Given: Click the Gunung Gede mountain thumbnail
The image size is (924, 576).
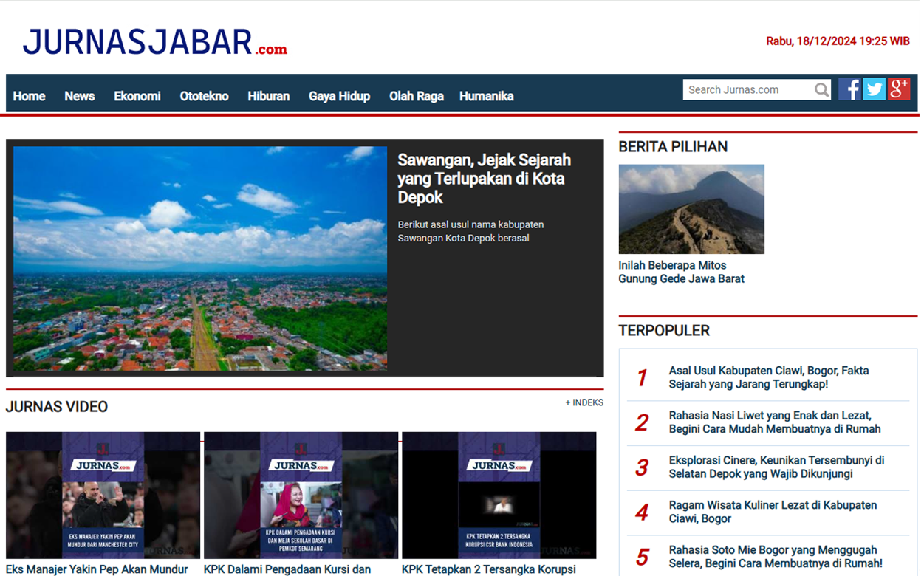Looking at the screenshot, I should 691,209.
